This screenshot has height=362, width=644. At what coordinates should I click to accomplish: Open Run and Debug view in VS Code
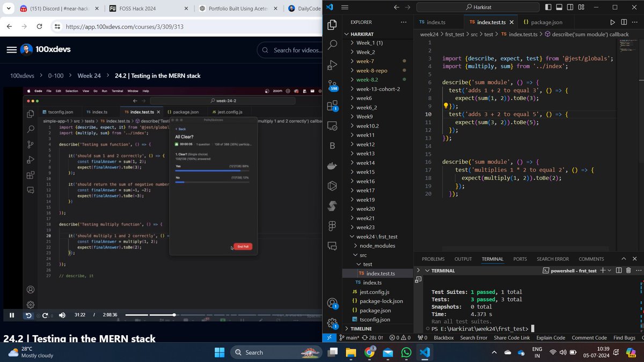tap(332, 65)
